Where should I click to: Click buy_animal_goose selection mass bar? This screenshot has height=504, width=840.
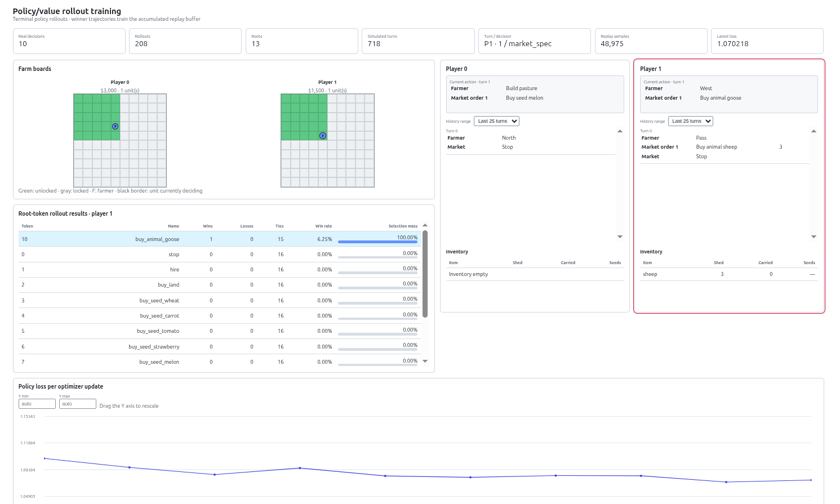click(x=377, y=242)
